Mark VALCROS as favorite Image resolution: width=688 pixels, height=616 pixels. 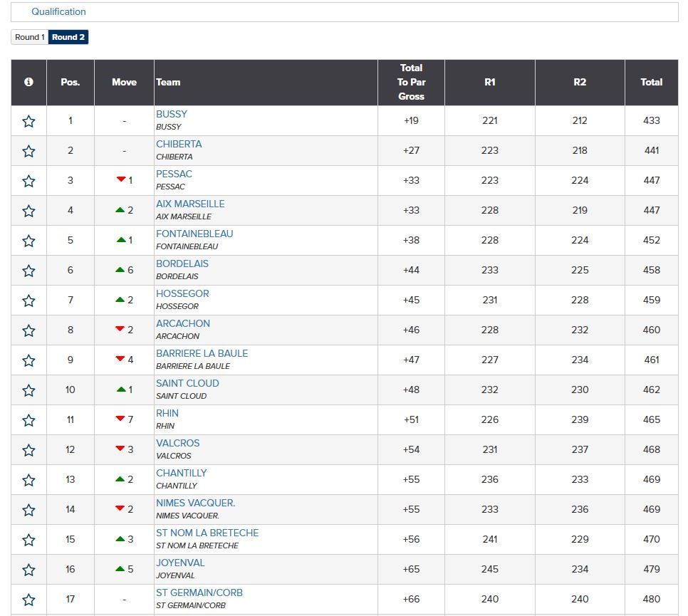click(x=28, y=450)
